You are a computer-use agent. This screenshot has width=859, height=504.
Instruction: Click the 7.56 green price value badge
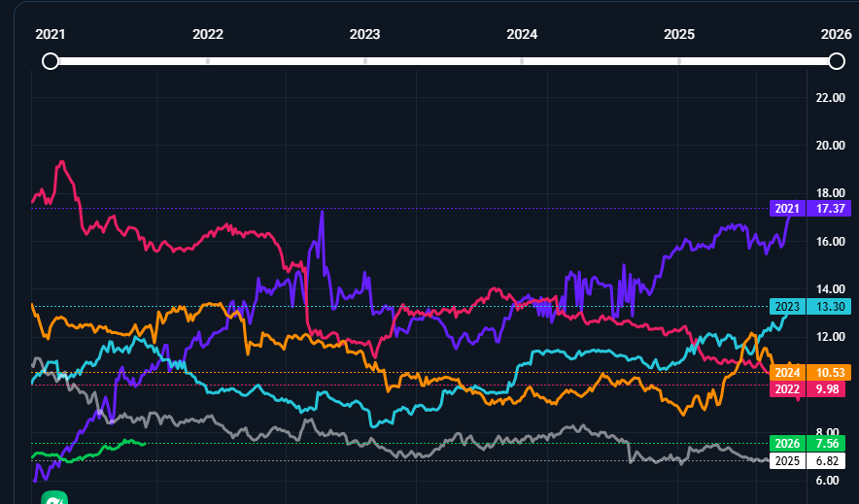(829, 444)
